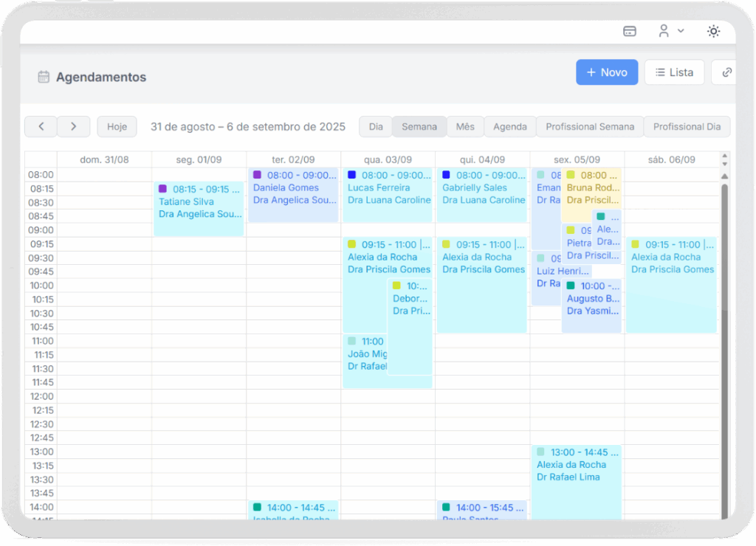Choose the Profissional Dia view
756x546 pixels.
(687, 126)
